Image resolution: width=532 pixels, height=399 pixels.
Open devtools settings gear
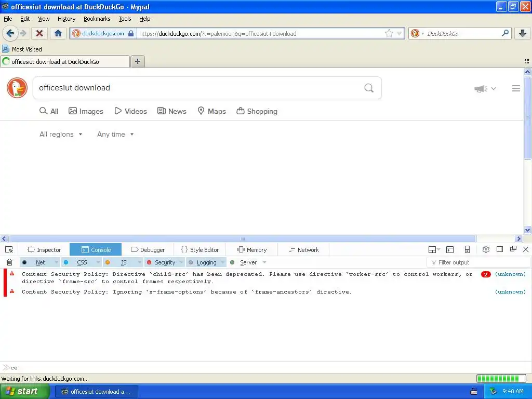(x=486, y=249)
